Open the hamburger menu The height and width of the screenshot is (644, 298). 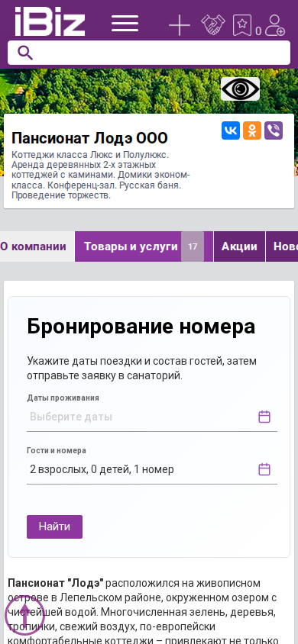[125, 24]
